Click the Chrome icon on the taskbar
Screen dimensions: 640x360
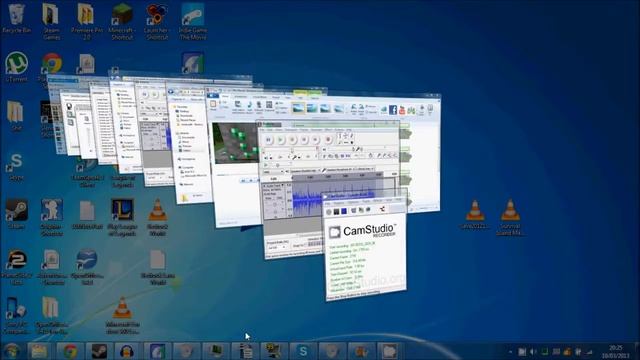[70, 351]
